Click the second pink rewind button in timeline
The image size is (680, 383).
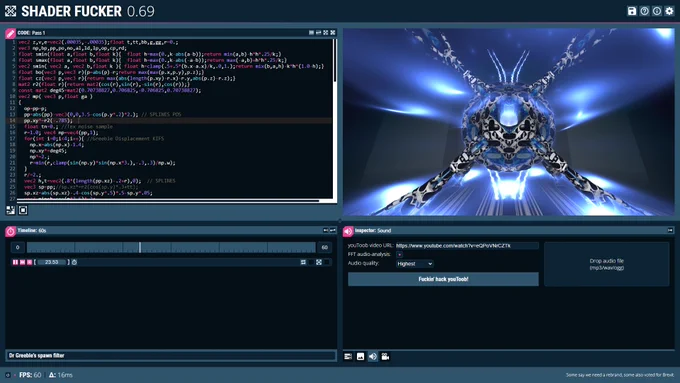(x=23, y=262)
